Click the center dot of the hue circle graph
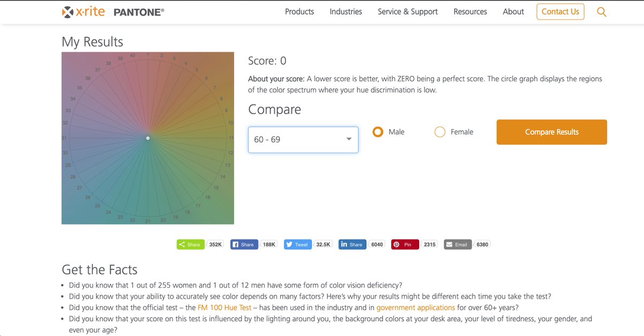Screen dimensions: 644x336 coord(148,138)
